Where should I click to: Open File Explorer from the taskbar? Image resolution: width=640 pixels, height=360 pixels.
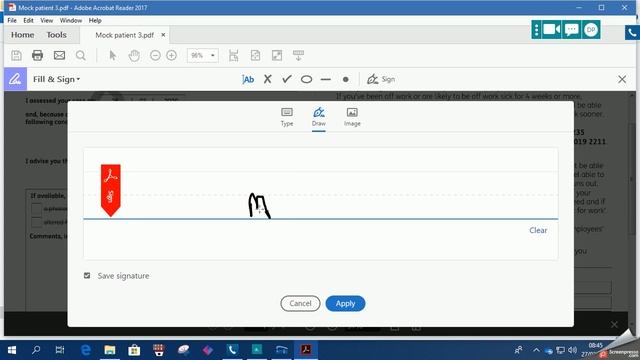[x=109, y=350]
